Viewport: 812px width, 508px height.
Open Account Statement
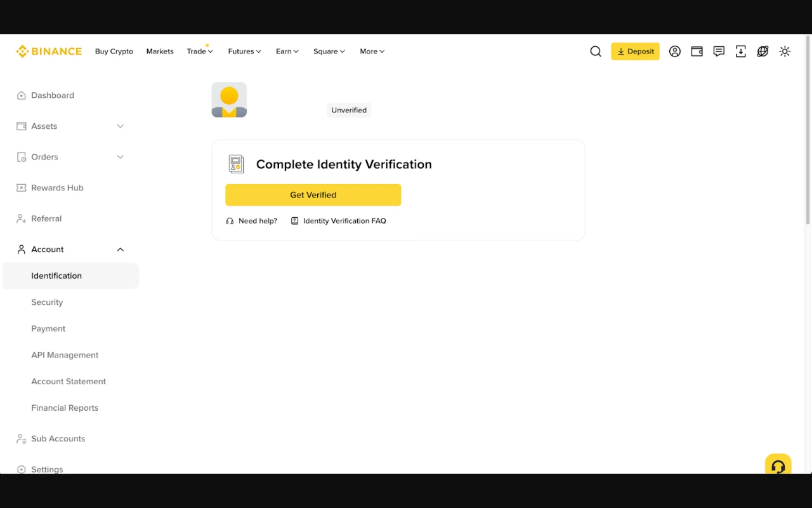point(69,382)
